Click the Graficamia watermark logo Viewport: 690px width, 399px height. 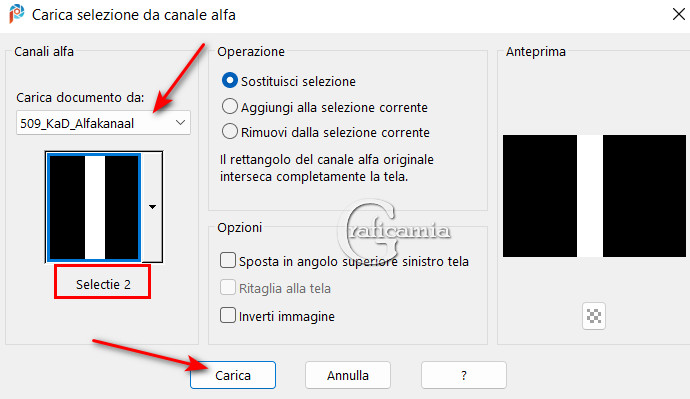click(x=393, y=231)
